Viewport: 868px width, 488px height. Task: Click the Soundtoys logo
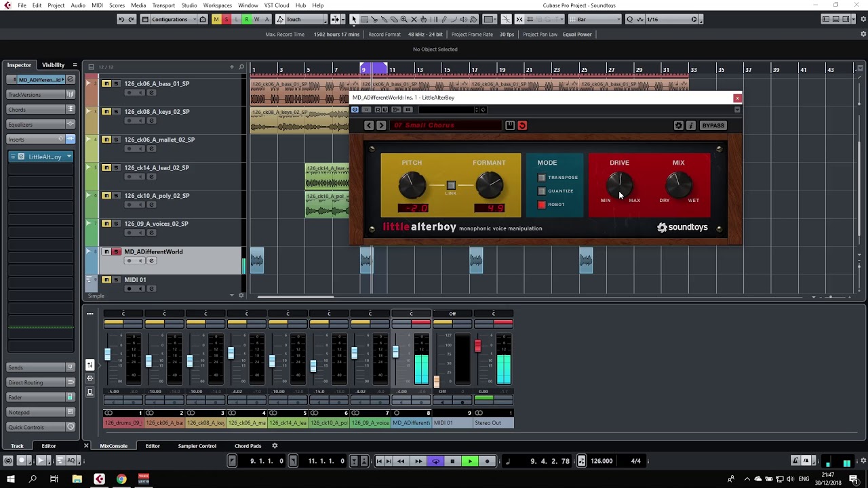pyautogui.click(x=682, y=227)
